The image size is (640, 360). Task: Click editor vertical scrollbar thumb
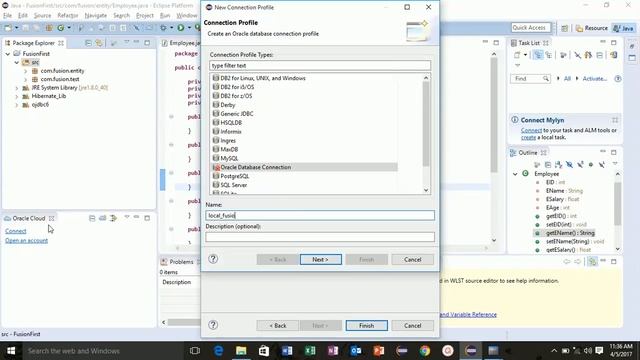coord(494,114)
